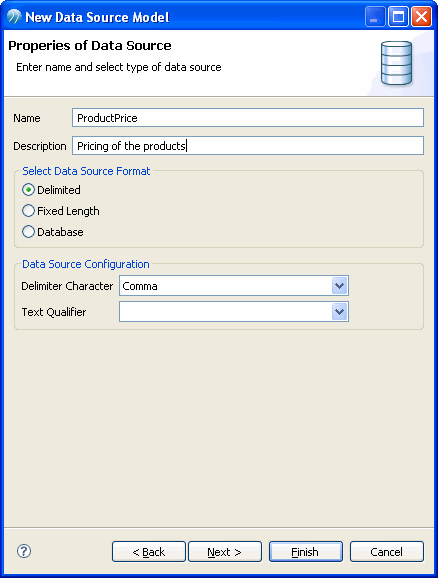Viewport: 438px width, 578px height.
Task: Click into the Name input field
Action: tap(248, 118)
